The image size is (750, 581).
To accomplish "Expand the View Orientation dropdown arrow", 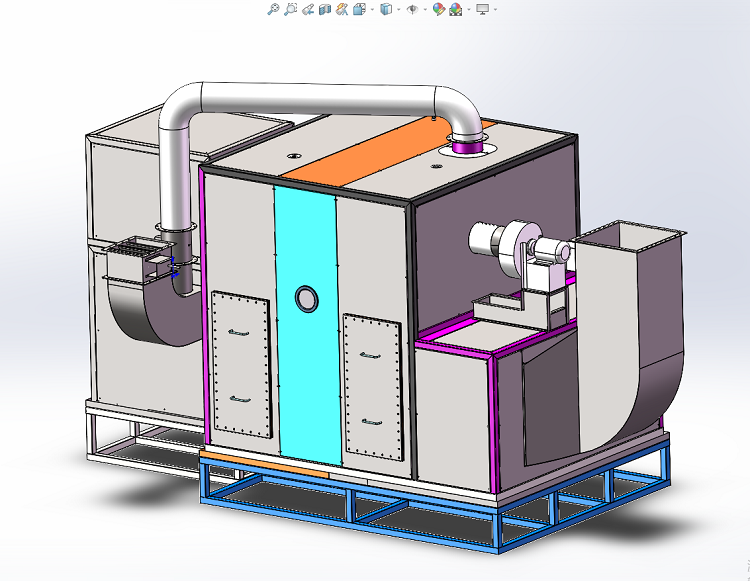I will point(371,10).
